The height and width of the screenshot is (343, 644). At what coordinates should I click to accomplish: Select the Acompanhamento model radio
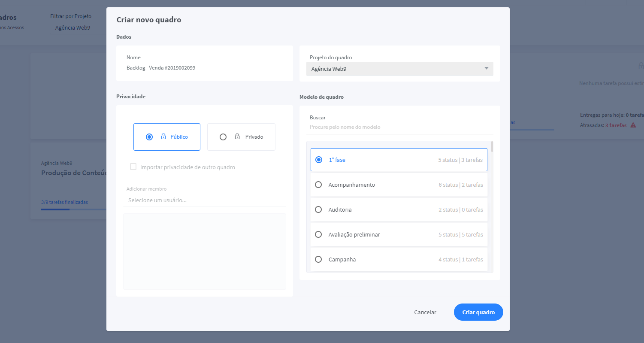point(318,185)
